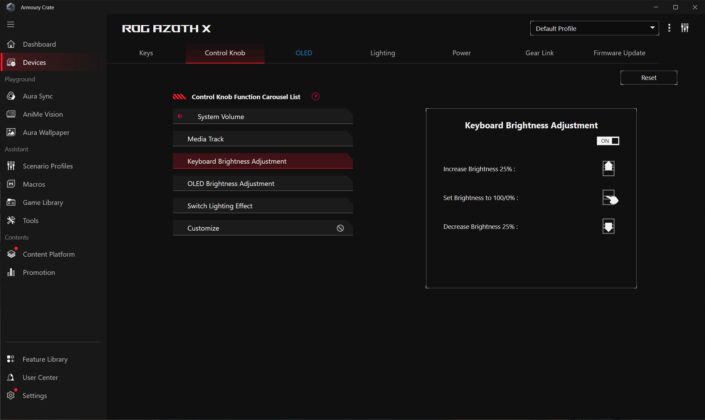This screenshot has width=705, height=420.
Task: Click the ROG AZOTH X title
Action: (166, 28)
